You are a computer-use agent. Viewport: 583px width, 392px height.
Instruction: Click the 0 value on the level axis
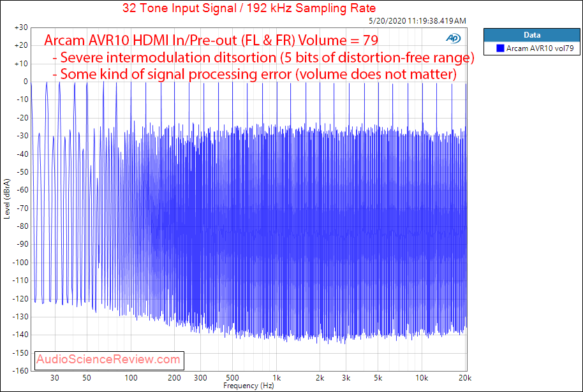click(26, 82)
